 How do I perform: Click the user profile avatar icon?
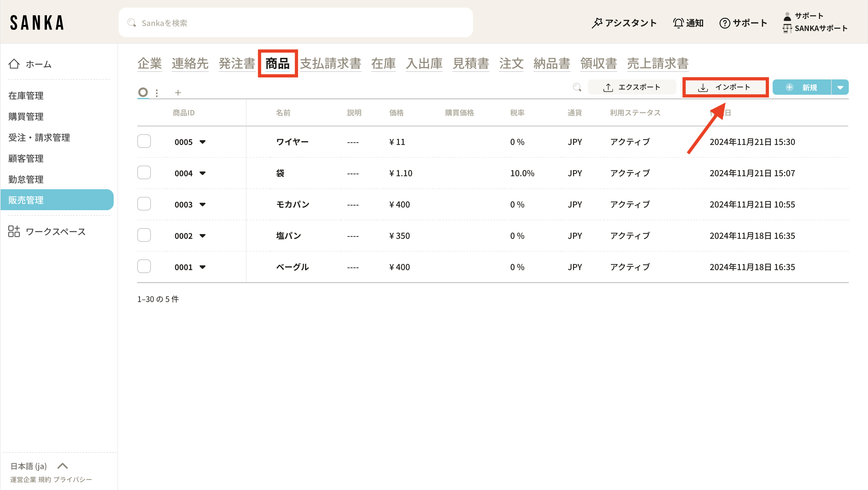787,16
